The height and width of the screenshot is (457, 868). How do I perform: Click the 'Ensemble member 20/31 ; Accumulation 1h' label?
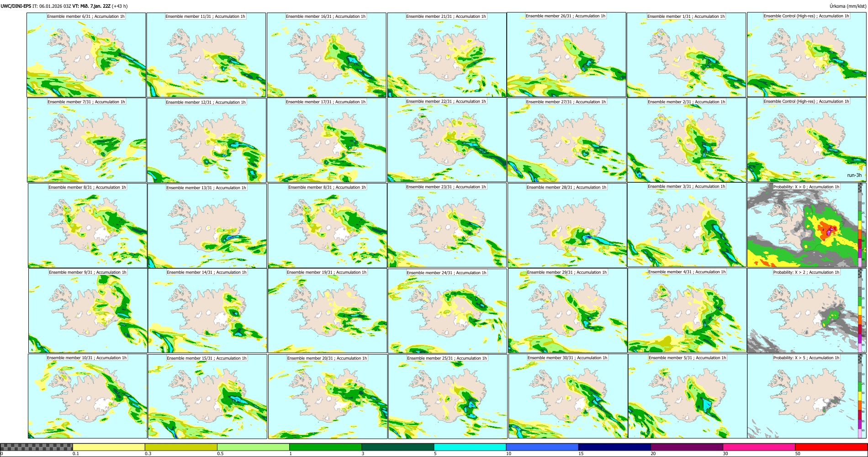(x=327, y=358)
